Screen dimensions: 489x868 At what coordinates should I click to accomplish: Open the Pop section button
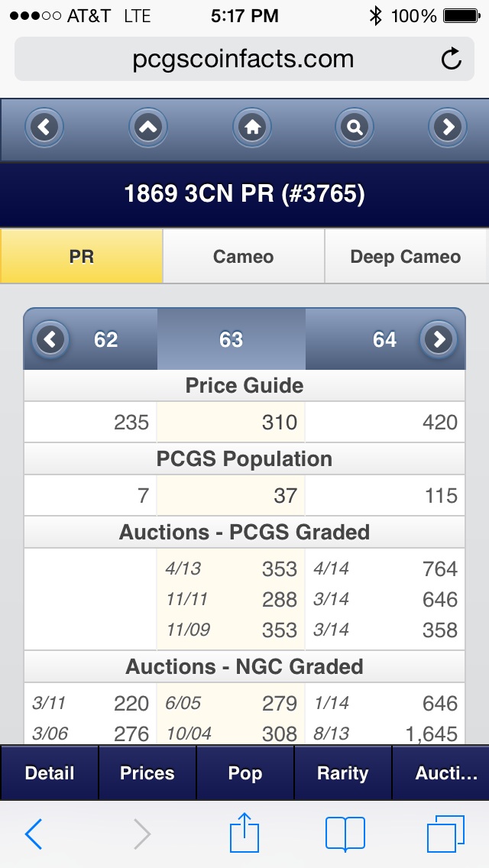pyautogui.click(x=244, y=772)
